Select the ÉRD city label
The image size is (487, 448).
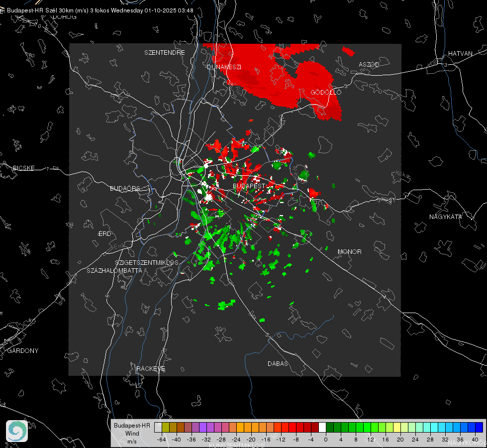pos(104,234)
